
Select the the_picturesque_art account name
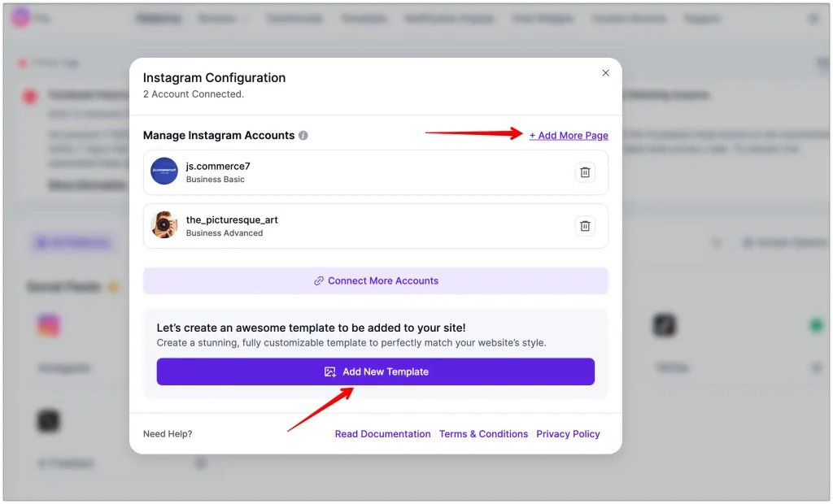click(x=232, y=219)
